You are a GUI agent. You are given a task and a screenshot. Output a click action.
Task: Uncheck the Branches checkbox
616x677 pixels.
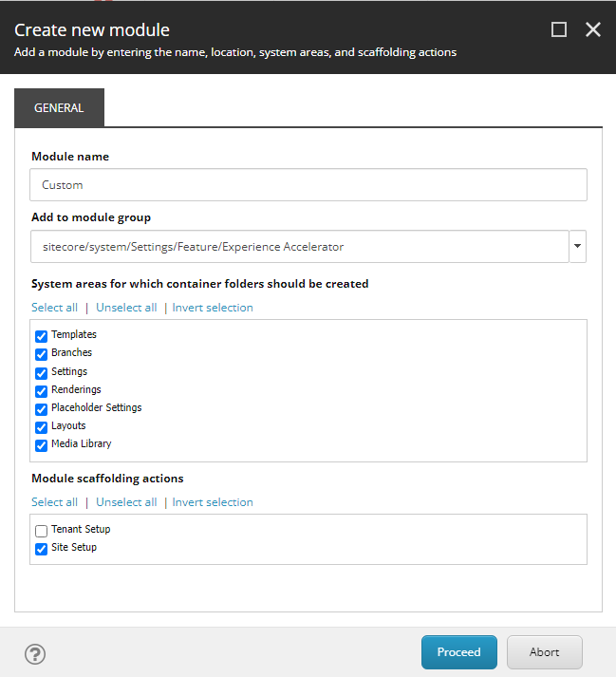[41, 354]
